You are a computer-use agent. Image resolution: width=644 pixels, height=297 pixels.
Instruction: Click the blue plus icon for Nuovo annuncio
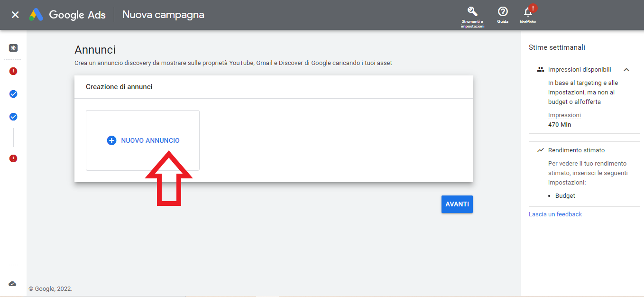coord(111,140)
